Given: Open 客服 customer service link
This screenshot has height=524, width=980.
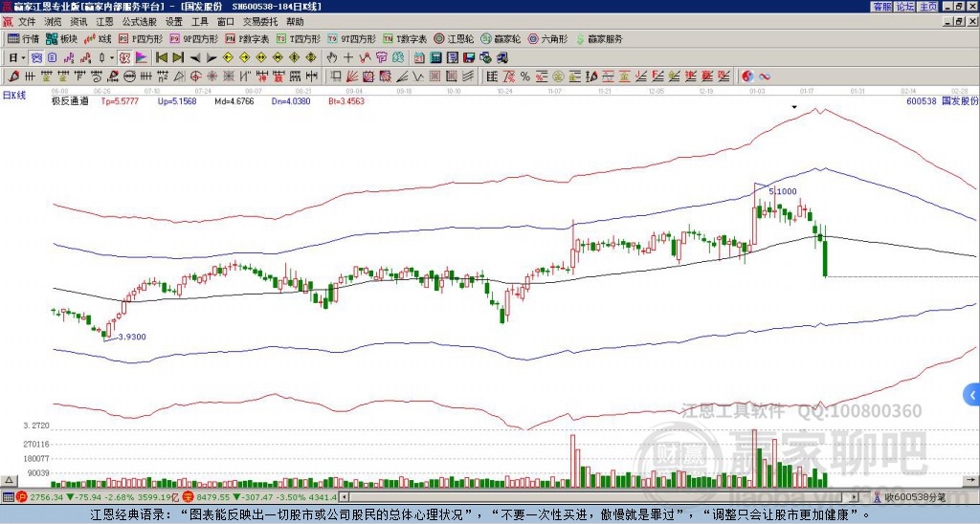Looking at the screenshot, I should [x=881, y=7].
